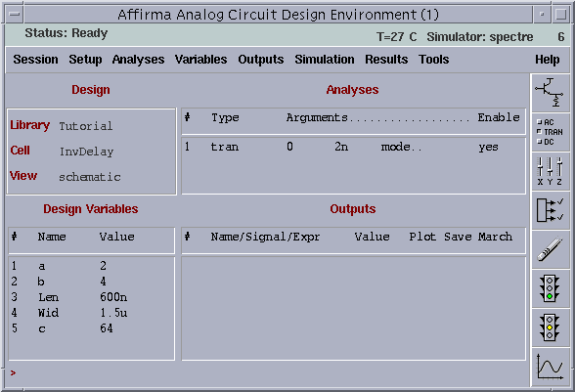This screenshot has width=575, height=392.
Task: Click the Plot Outputs waveform icon
Action: tap(550, 368)
